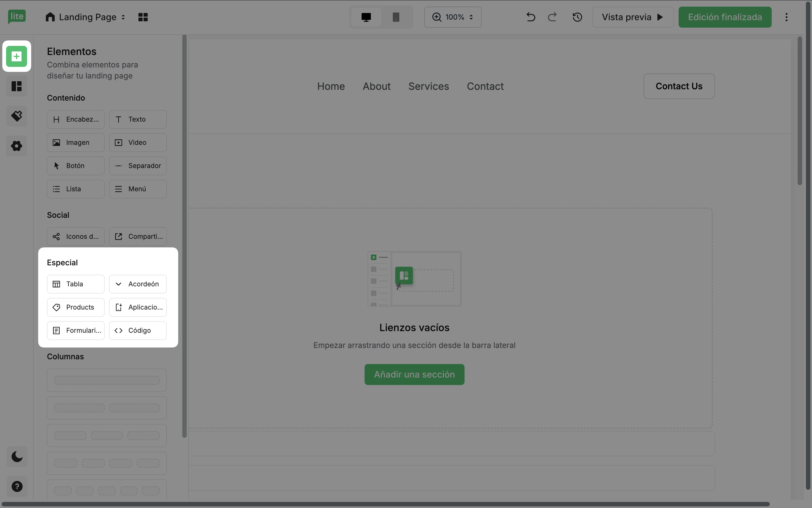812x508 pixels.
Task: Select the Texto element
Action: click(x=138, y=119)
